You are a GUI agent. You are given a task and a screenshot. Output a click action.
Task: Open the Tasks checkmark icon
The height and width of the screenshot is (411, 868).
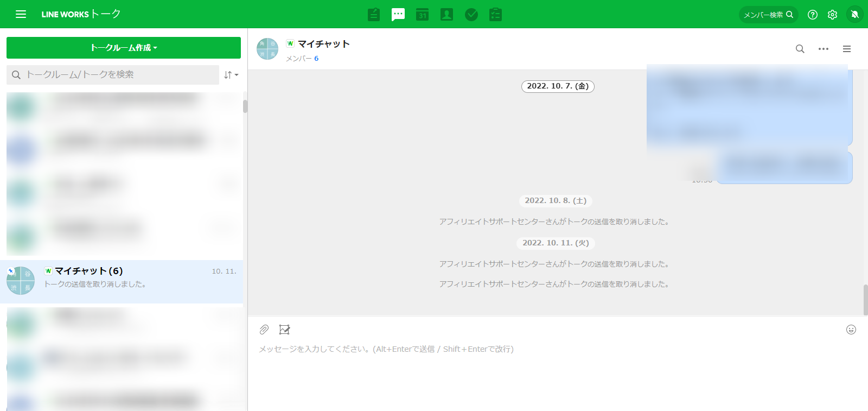pyautogui.click(x=471, y=15)
